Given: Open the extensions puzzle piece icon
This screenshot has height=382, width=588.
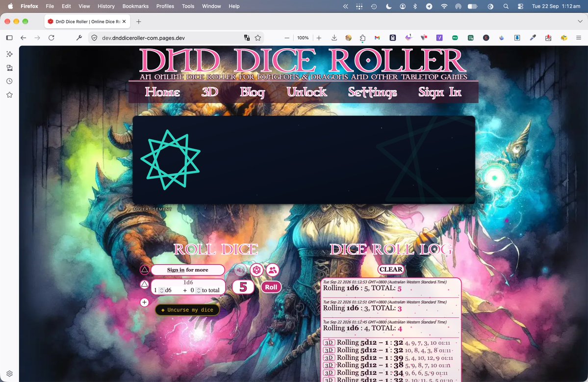Looking at the screenshot, I should [x=362, y=38].
